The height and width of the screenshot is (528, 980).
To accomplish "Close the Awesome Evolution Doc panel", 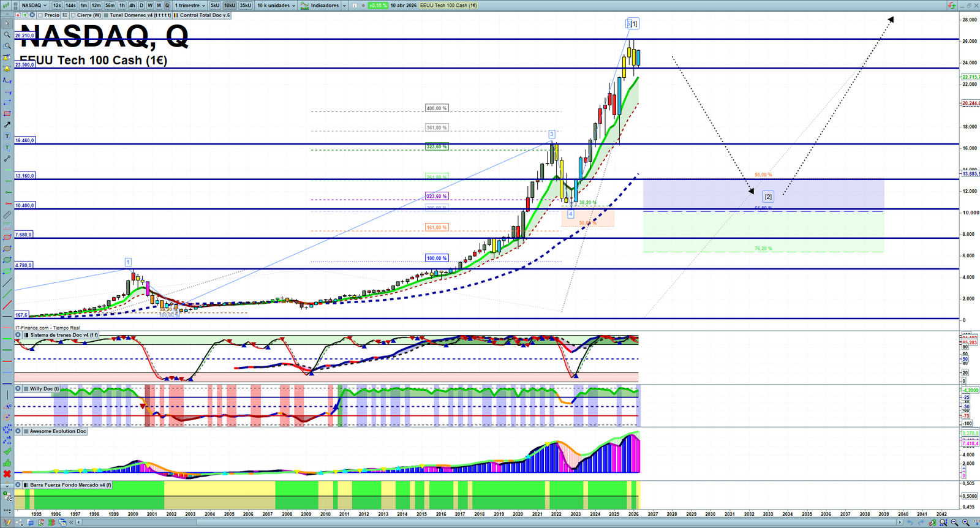I will click(x=18, y=431).
